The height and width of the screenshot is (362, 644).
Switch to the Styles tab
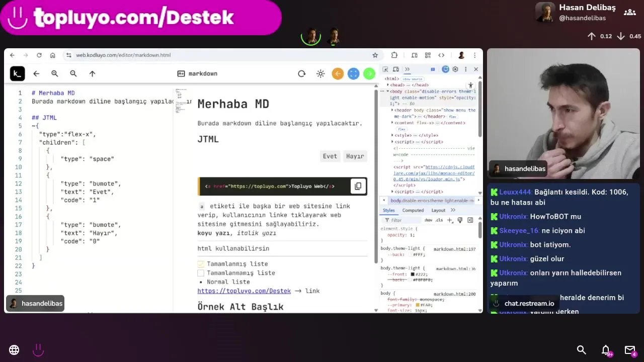tap(389, 210)
